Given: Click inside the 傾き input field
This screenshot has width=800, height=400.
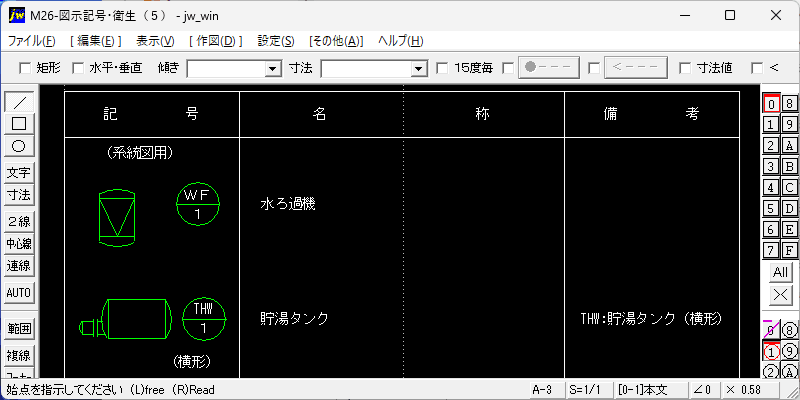Looking at the screenshot, I should pyautogui.click(x=227, y=68).
